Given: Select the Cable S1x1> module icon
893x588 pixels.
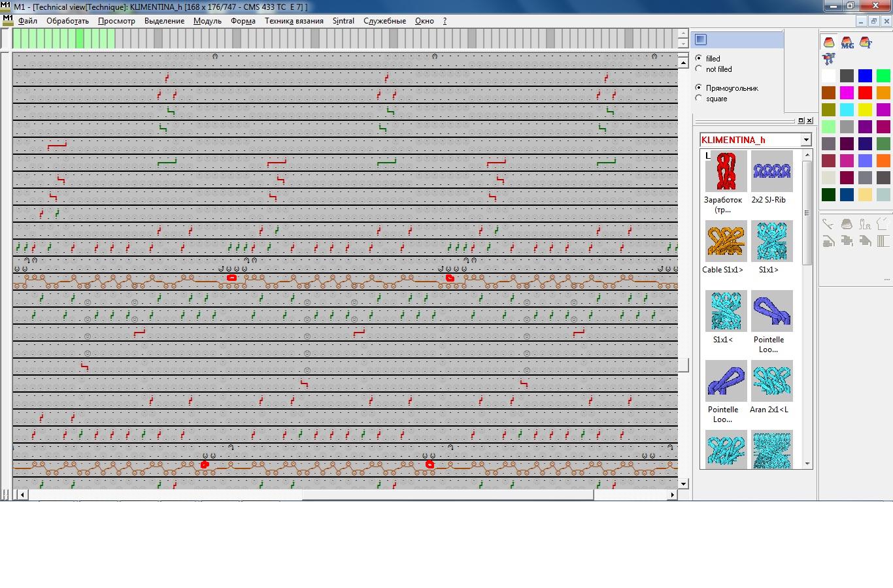Looking at the screenshot, I should point(726,241).
